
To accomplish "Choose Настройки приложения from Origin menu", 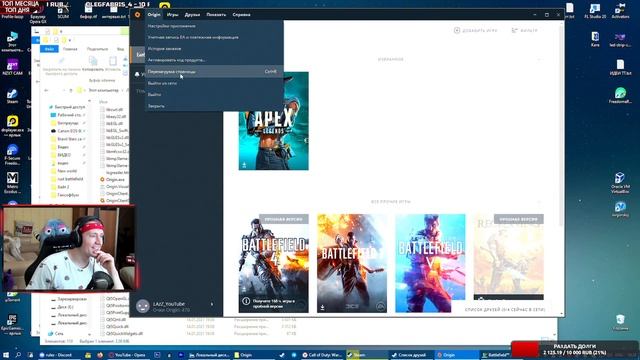I will pos(214,26).
